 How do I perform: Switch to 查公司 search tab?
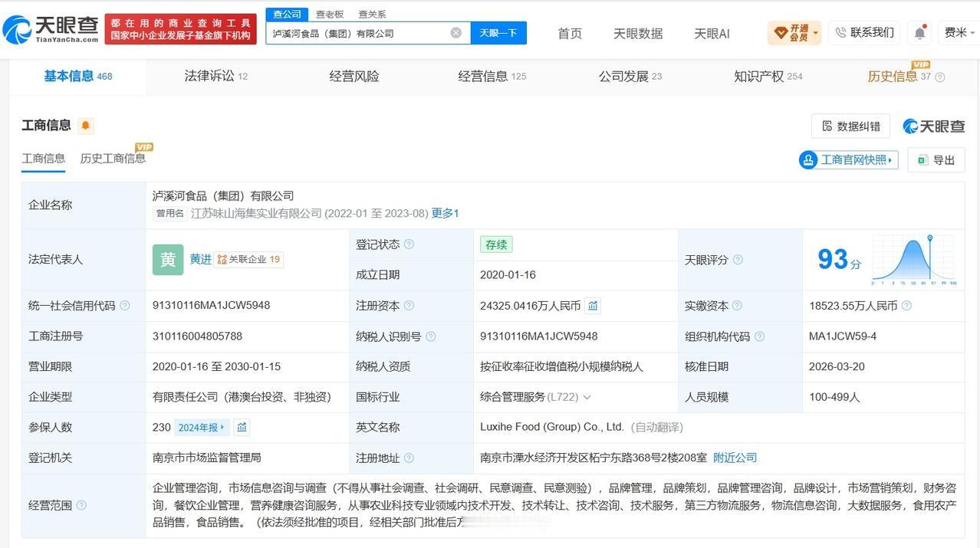[x=287, y=14]
